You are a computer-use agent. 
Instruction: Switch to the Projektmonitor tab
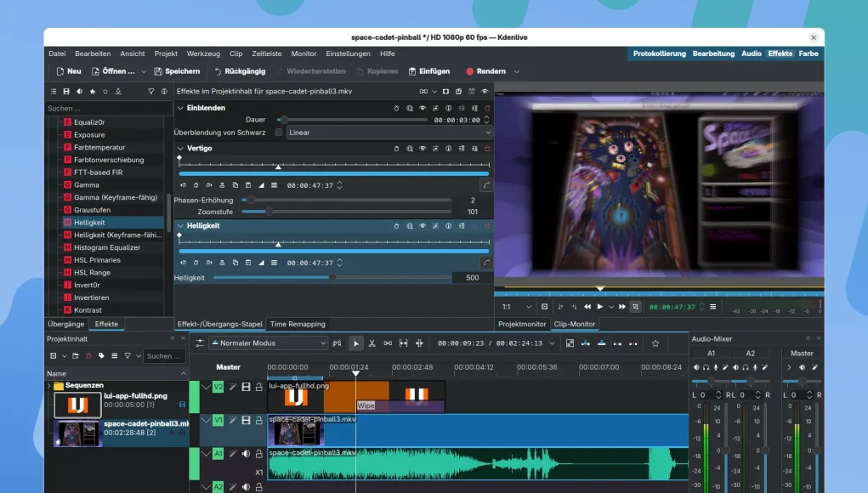click(522, 324)
